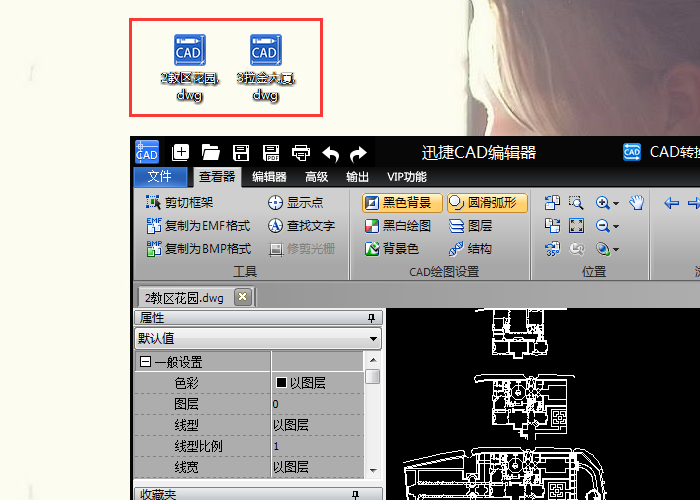Create a new drawing with the plus icon
Viewport: 700px width, 500px height.
(180, 153)
